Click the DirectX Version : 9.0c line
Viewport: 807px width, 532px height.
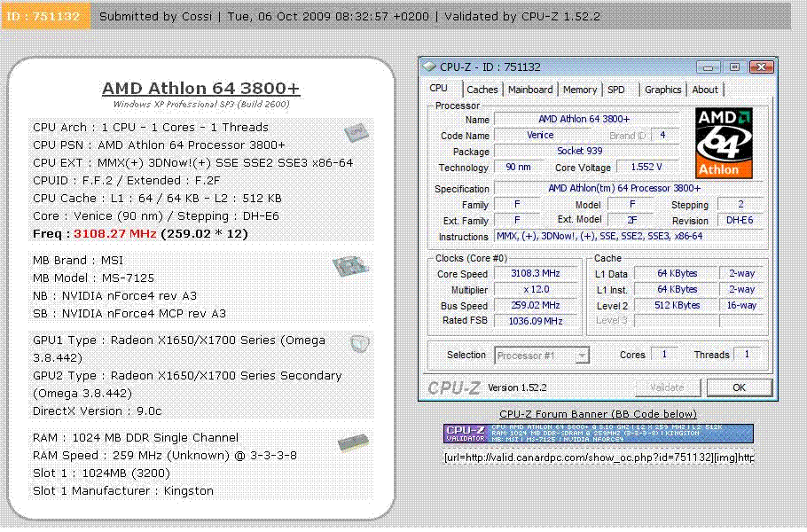(98, 411)
